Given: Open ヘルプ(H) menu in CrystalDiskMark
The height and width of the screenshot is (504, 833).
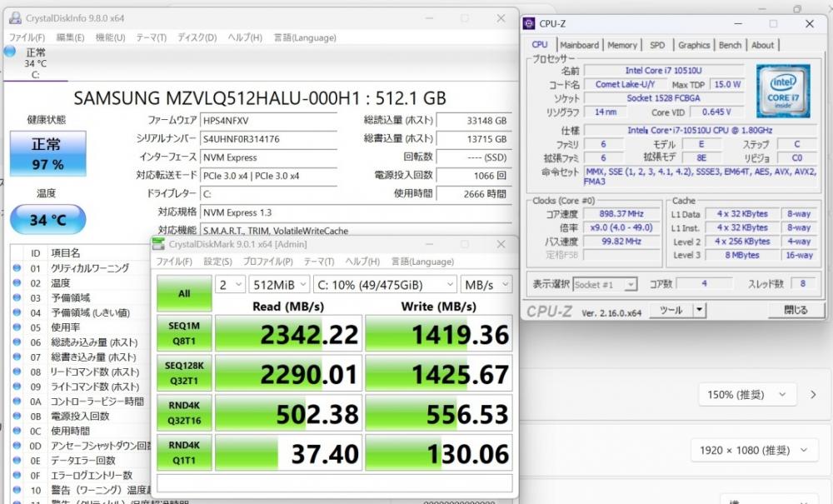Looking at the screenshot, I should coord(362,262).
